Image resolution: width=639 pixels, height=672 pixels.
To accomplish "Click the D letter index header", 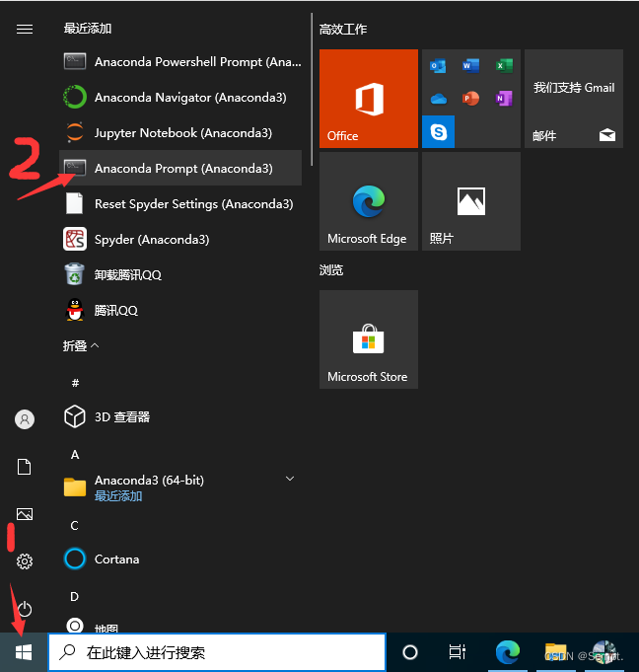I will [75, 597].
